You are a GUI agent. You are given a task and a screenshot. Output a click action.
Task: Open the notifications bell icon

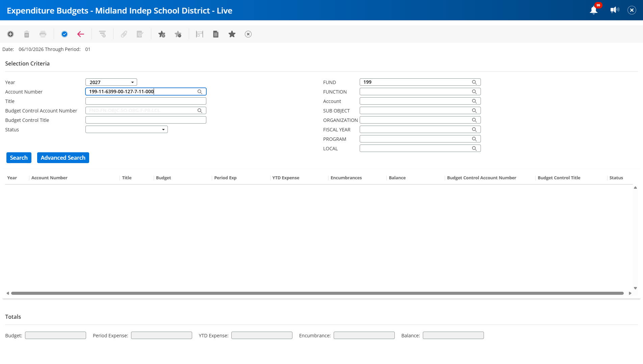coord(594,10)
